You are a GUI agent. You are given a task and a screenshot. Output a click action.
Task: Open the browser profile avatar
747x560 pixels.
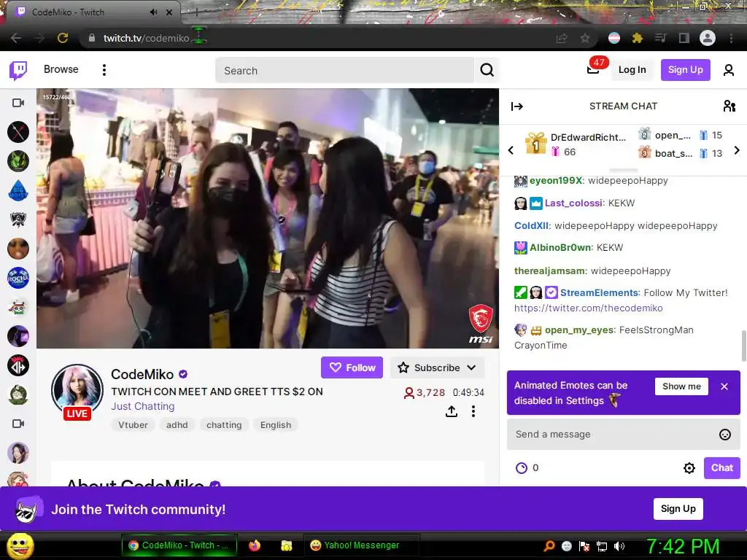click(708, 38)
